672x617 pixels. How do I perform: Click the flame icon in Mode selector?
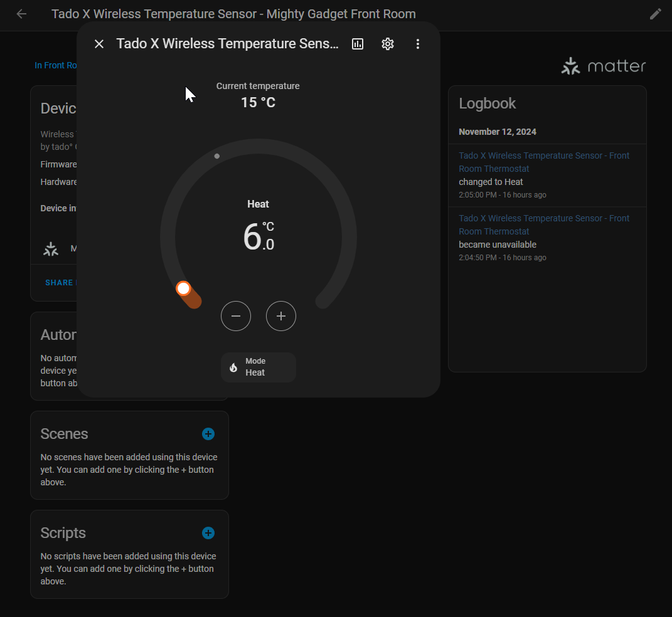coord(233,367)
